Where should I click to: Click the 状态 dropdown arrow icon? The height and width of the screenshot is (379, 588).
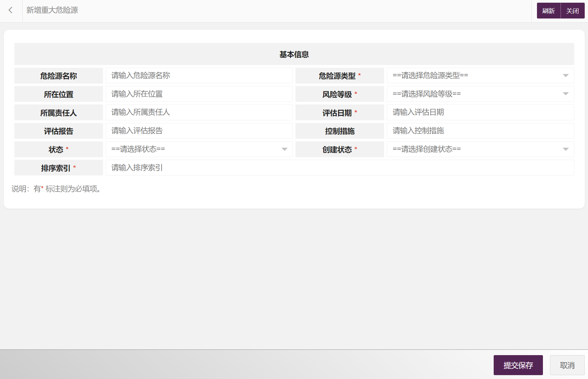tap(284, 149)
